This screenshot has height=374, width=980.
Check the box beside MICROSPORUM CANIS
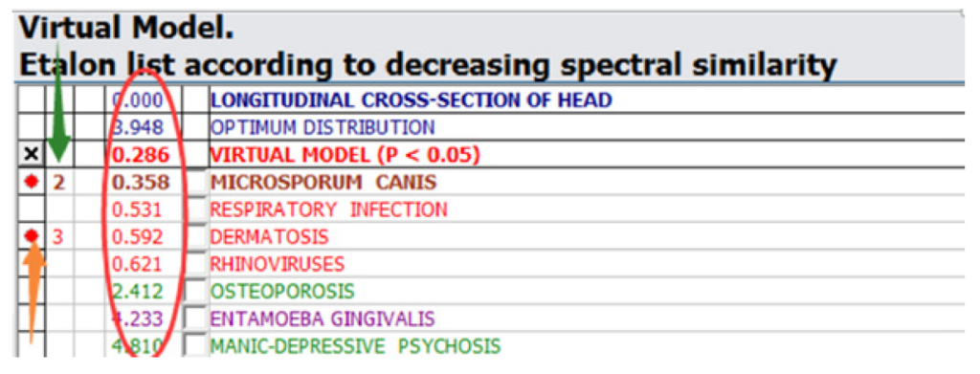[x=198, y=183]
